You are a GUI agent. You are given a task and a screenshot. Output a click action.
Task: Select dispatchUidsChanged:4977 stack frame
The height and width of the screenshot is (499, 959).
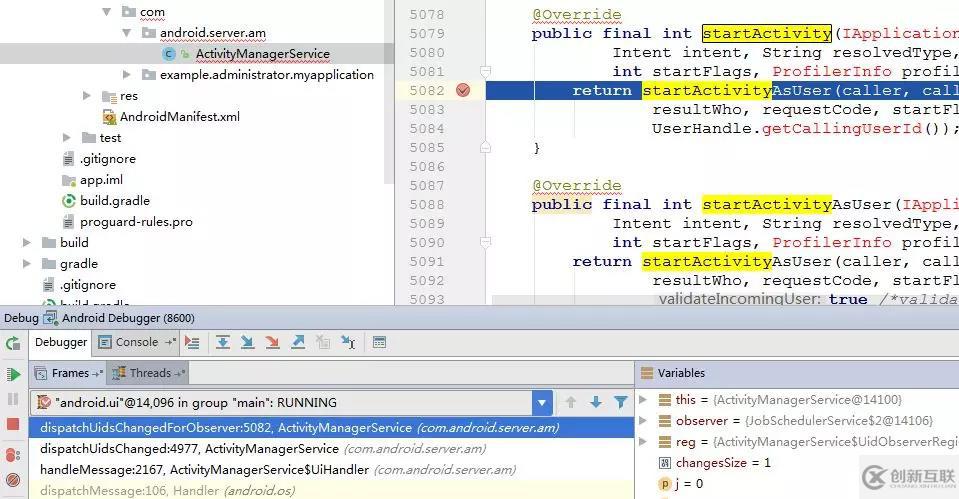tap(190, 449)
